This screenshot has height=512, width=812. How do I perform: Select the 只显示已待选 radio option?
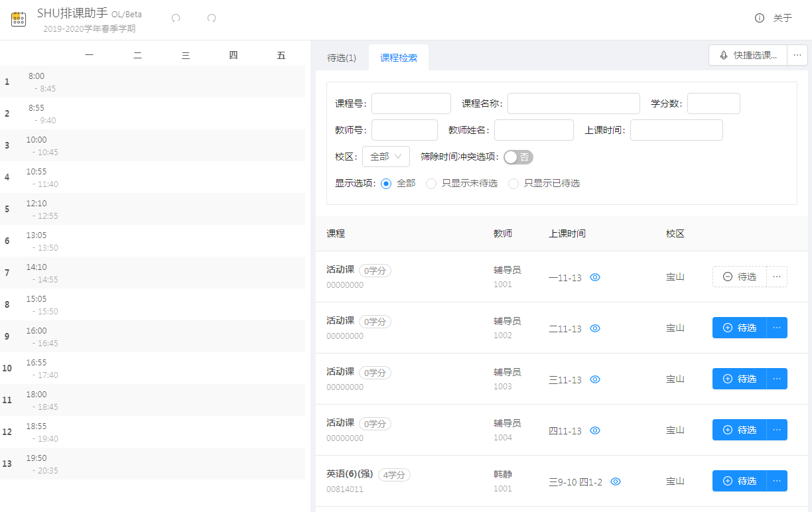[513, 184]
